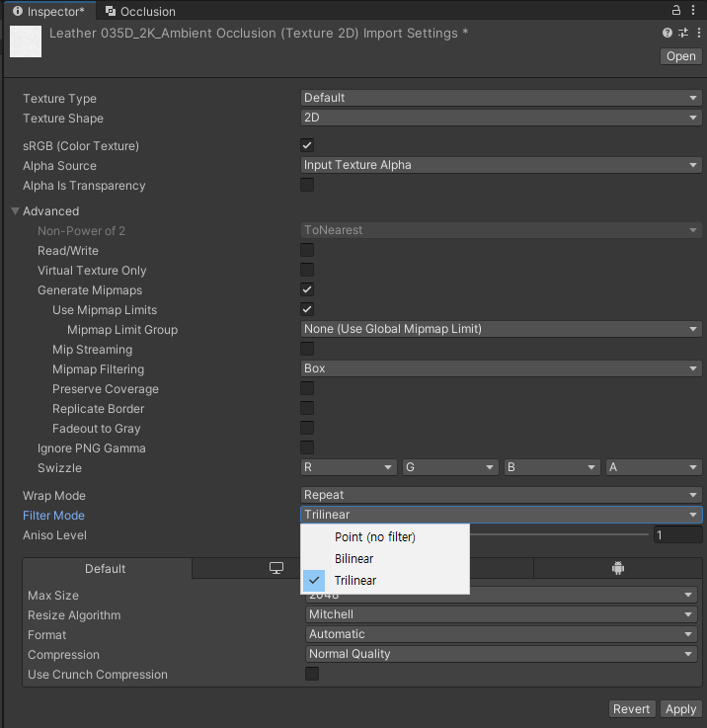
Task: Collapse the Advanced section
Action: point(16,211)
